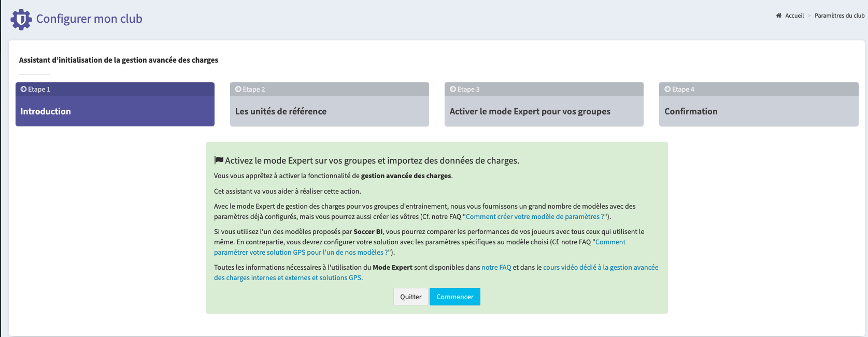The image size is (868, 337).
Task: Click the Quitter button
Action: click(x=411, y=297)
